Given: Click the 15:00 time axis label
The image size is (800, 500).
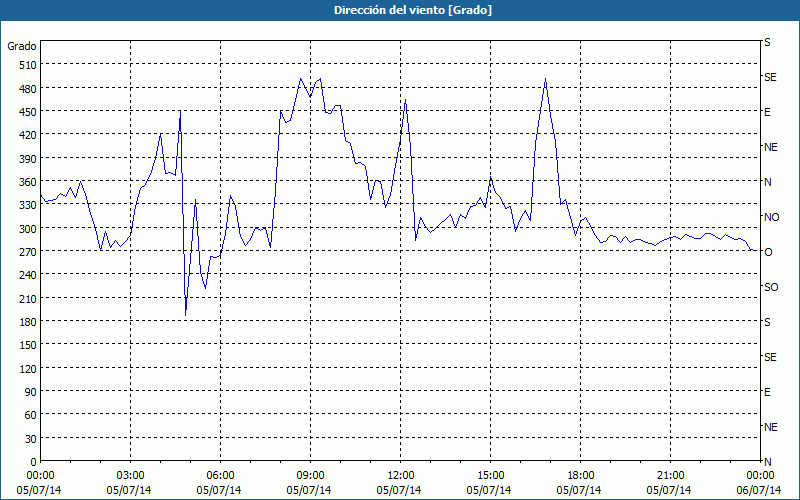Looking at the screenshot, I should 490,476.
